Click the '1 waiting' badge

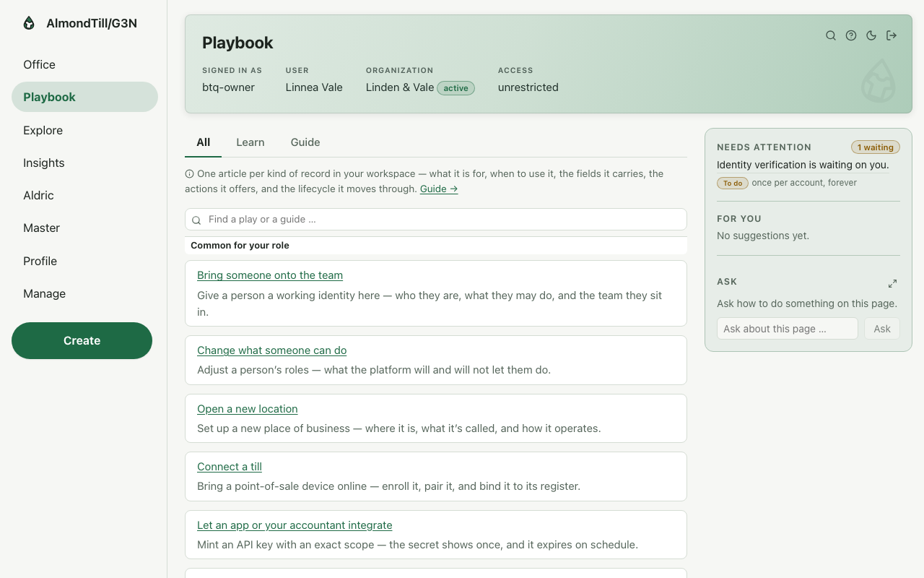point(876,147)
